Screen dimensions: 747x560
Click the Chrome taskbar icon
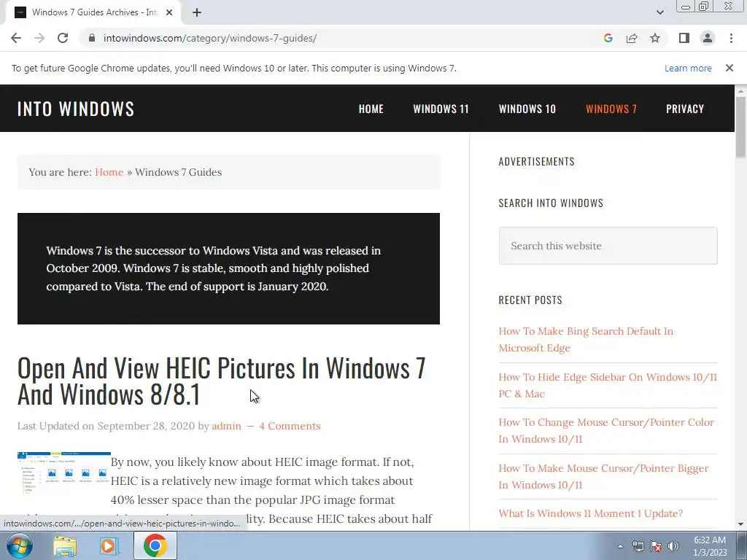(x=155, y=545)
